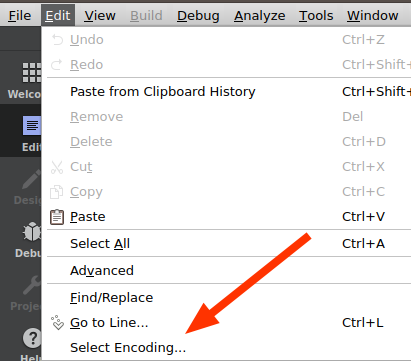The height and width of the screenshot is (361, 411).
Task: Select the Design mode pencil icon
Action: point(32,179)
